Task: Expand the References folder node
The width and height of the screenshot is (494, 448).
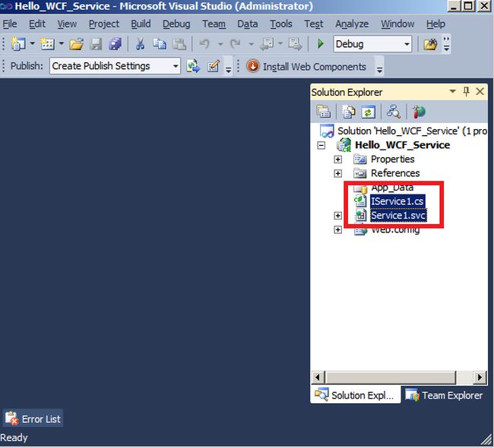Action: click(337, 173)
